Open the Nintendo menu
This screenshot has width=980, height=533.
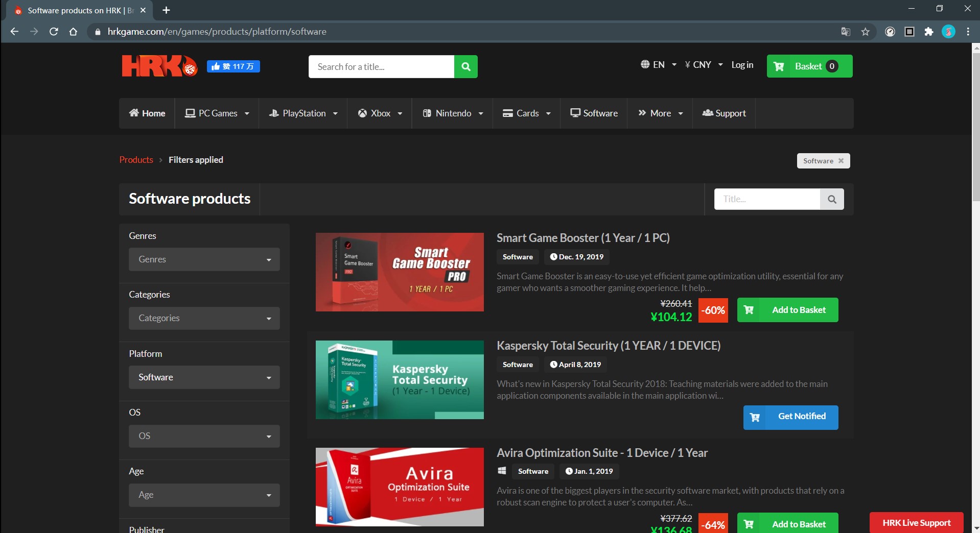coord(453,113)
